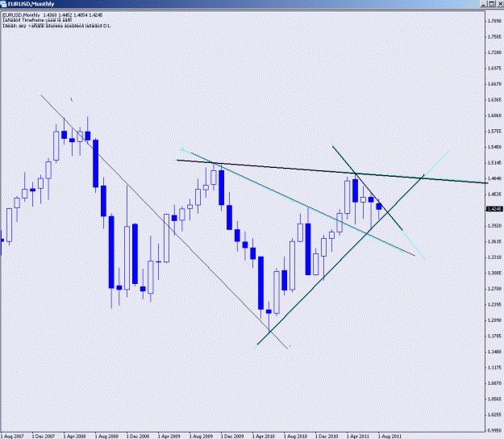Click the 1.6975 price axis label
Image resolution: width=504 pixels, height=439 pixels.
495,68
